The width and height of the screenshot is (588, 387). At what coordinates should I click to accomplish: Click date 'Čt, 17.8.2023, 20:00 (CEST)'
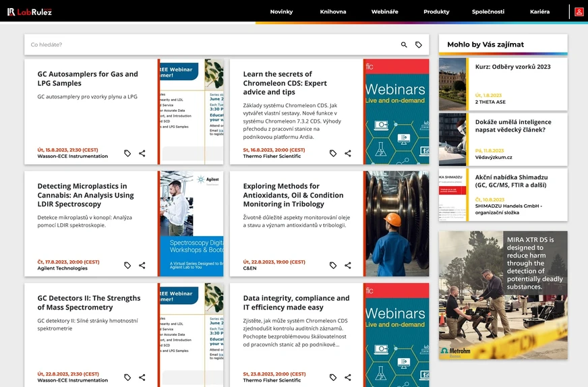coord(68,262)
